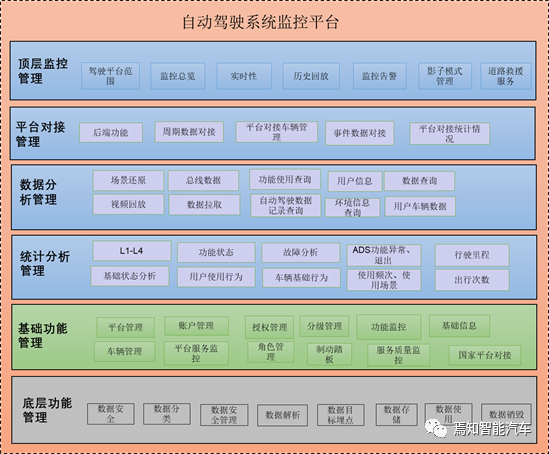Screen dimensions: 549x454
Task: Click the 数据使用 box
Action: 449,414
